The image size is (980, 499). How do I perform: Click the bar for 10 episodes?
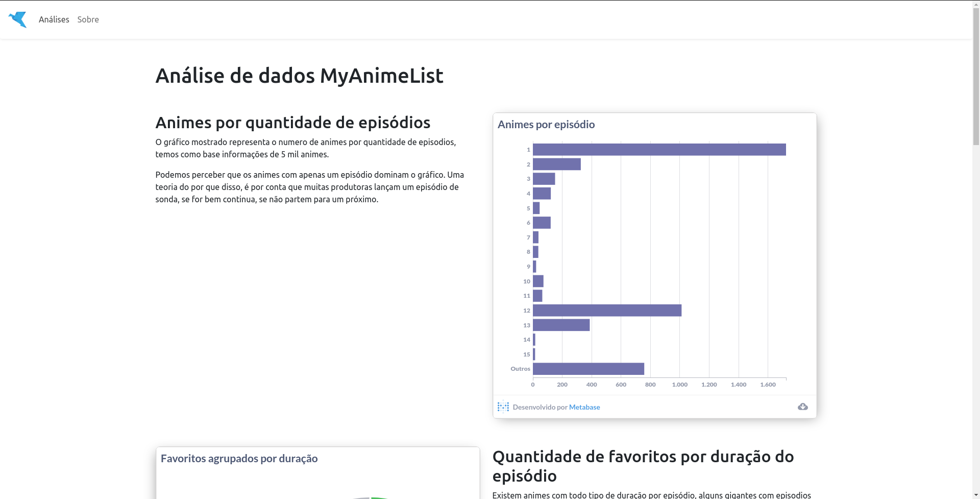[538, 281]
